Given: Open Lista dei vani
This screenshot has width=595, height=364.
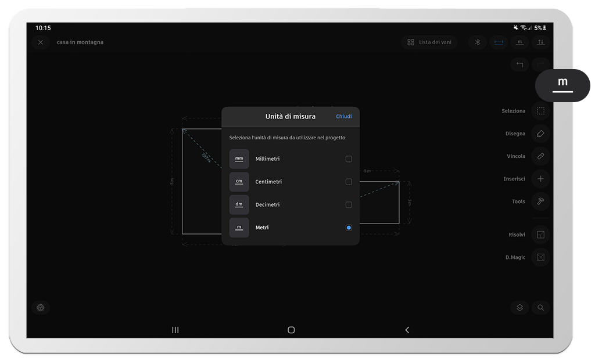Looking at the screenshot, I should pyautogui.click(x=429, y=42).
